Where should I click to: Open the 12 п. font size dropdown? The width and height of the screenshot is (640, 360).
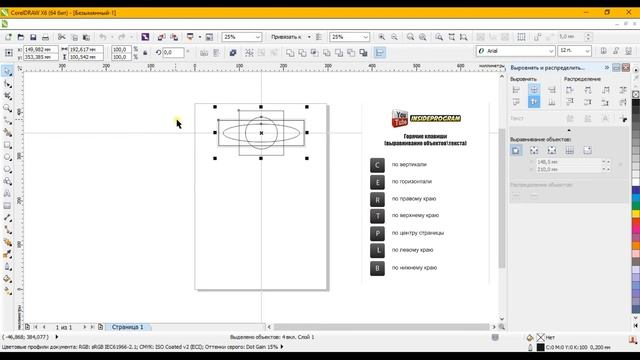[587, 51]
